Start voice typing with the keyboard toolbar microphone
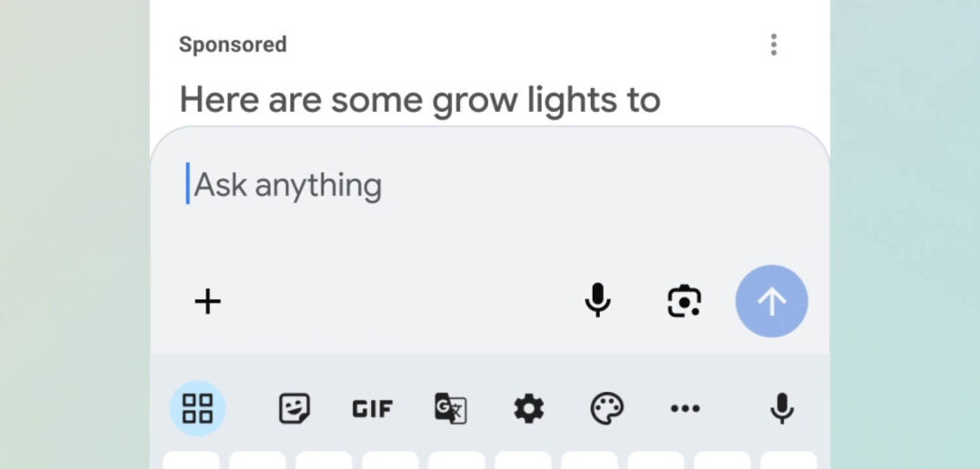980x469 pixels. pos(782,409)
